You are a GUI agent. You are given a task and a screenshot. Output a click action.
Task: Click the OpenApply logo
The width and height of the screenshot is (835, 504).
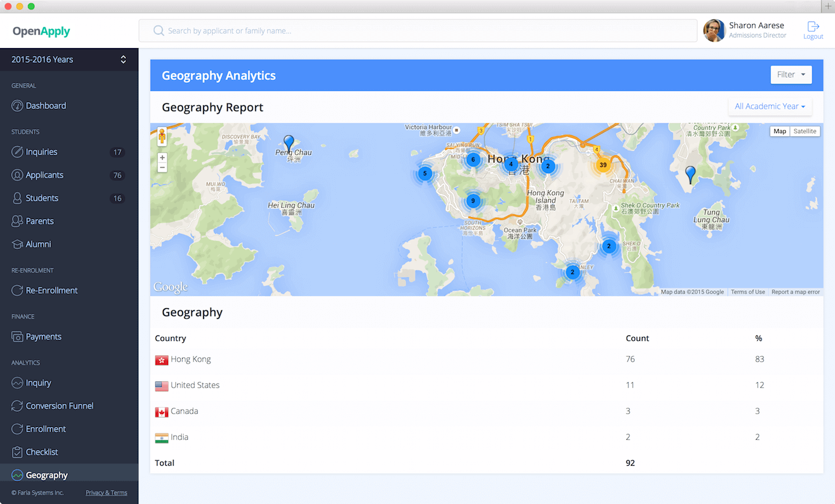coord(41,31)
